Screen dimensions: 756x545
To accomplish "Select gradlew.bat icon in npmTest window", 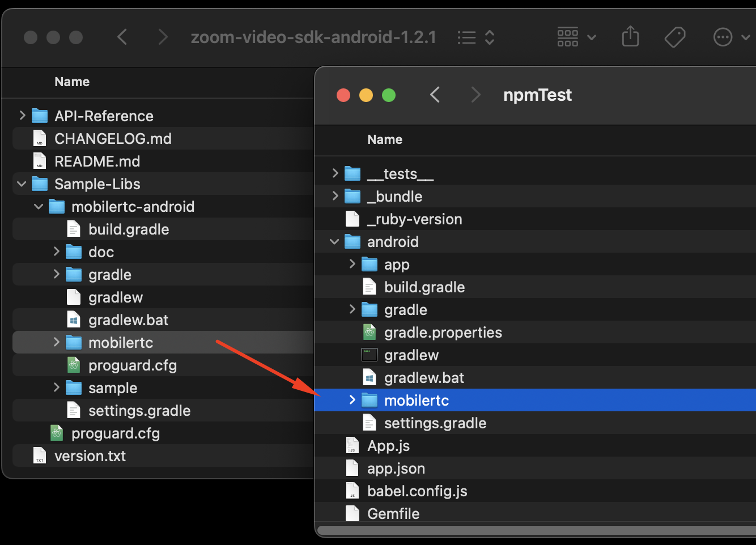I will pyautogui.click(x=369, y=377).
